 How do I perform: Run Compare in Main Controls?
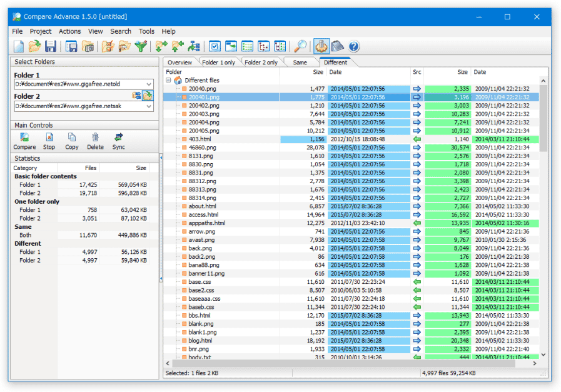pyautogui.click(x=24, y=141)
